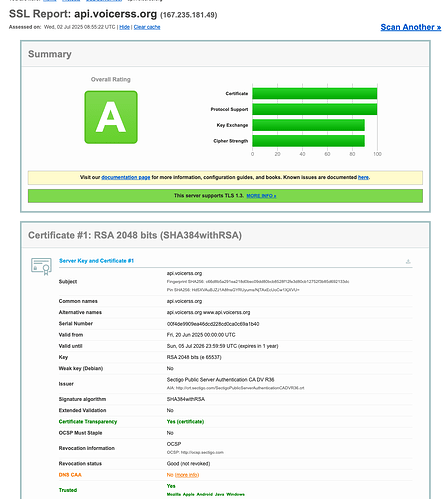The width and height of the screenshot is (447, 499).
Task: Click the Clear cache link
Action: pyautogui.click(x=147, y=27)
